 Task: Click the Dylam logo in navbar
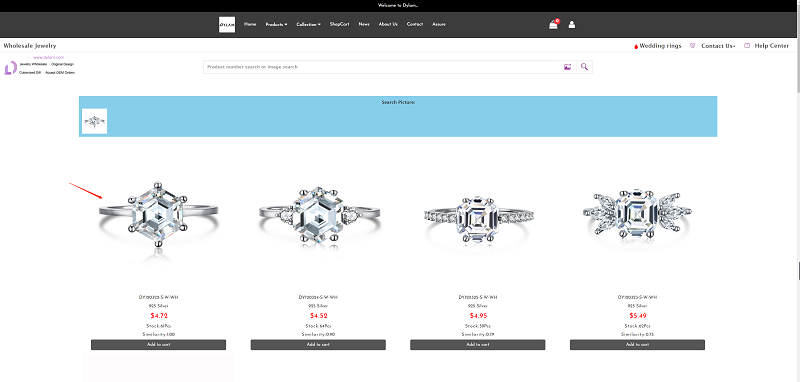pos(227,24)
